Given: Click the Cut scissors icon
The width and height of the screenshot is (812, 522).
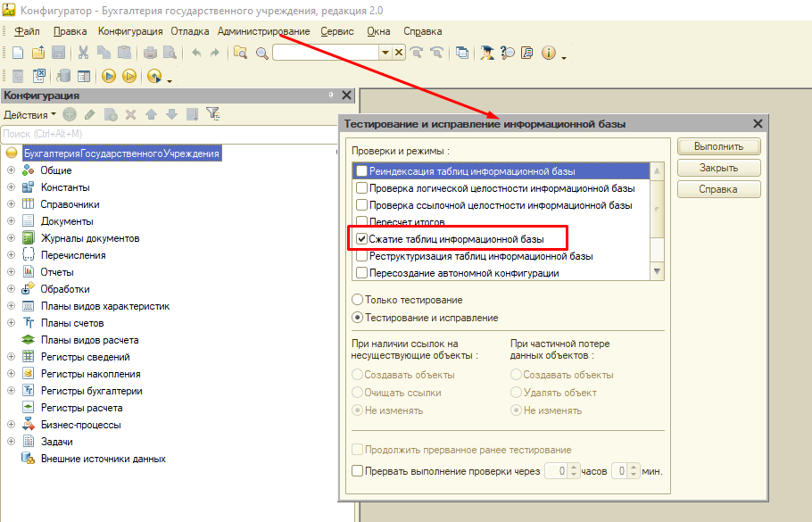Looking at the screenshot, I should pyautogui.click(x=83, y=53).
